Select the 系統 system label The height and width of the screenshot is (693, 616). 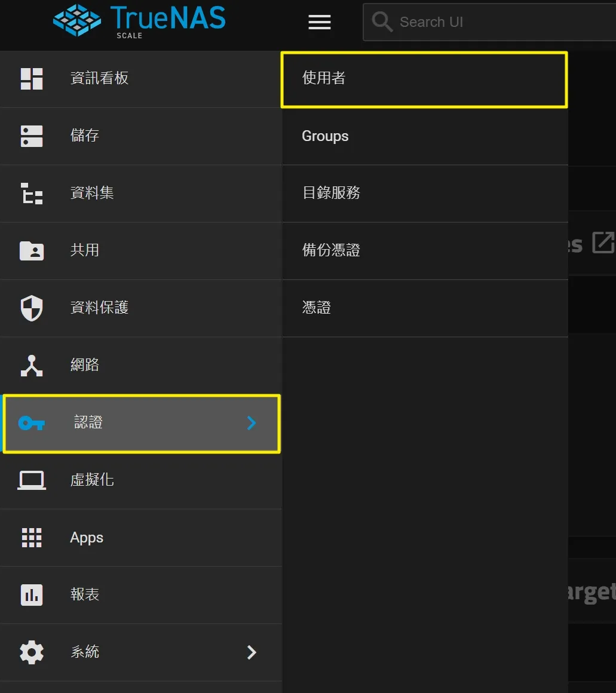(x=85, y=652)
